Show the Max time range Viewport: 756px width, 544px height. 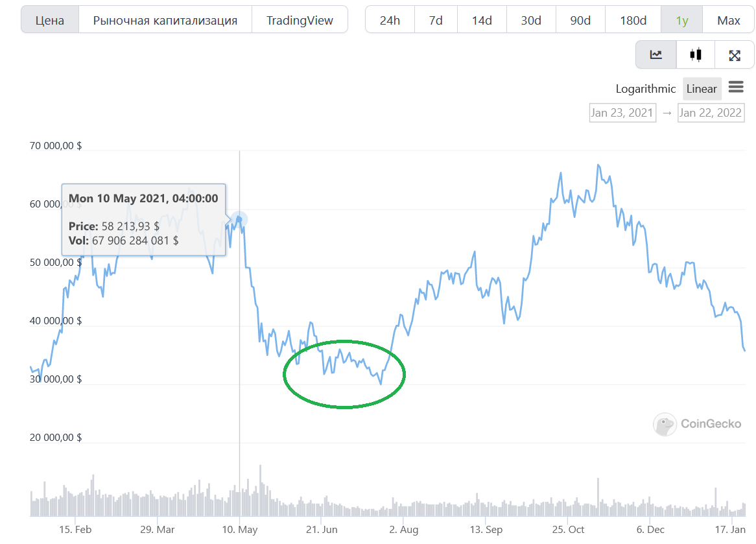[x=729, y=19]
